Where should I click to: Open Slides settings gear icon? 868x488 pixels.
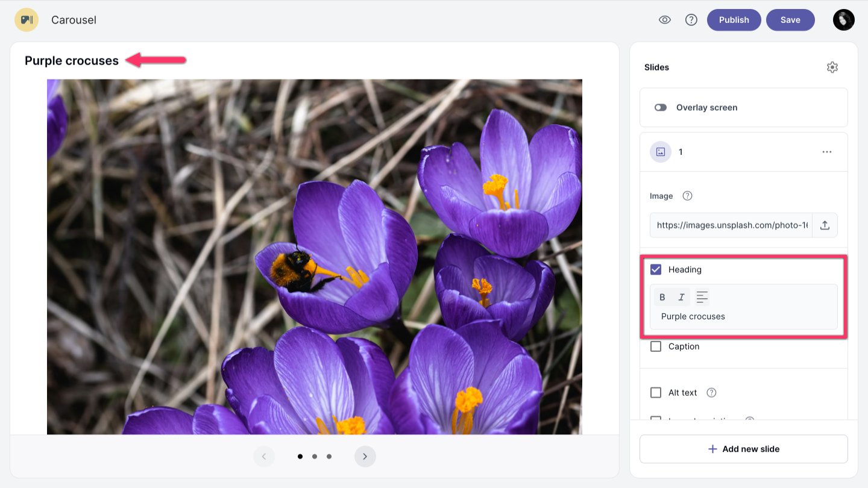point(832,67)
